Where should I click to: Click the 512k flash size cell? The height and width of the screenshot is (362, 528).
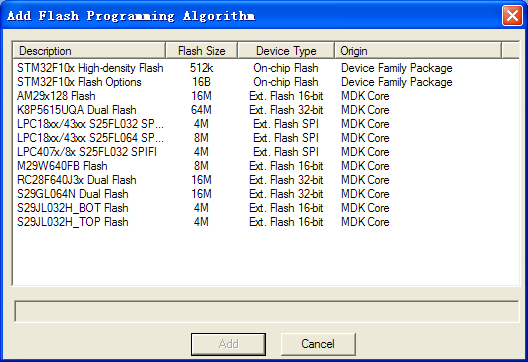(201, 68)
